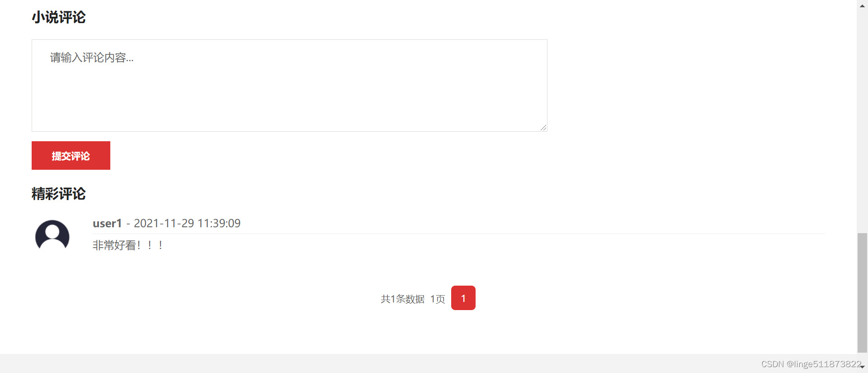Submit comment with 提交评论 button
This screenshot has width=868, height=373.
(x=71, y=155)
